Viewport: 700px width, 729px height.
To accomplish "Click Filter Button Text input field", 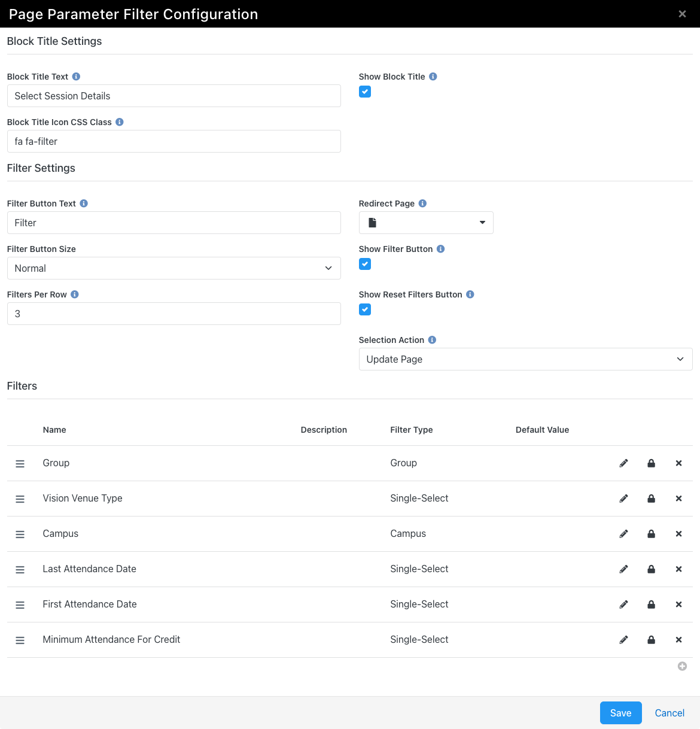I will click(x=174, y=223).
